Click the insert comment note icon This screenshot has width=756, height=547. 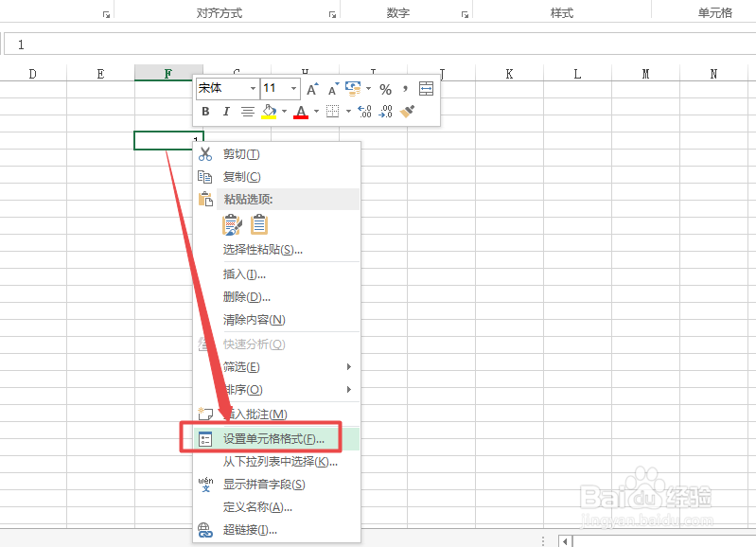pos(205,414)
